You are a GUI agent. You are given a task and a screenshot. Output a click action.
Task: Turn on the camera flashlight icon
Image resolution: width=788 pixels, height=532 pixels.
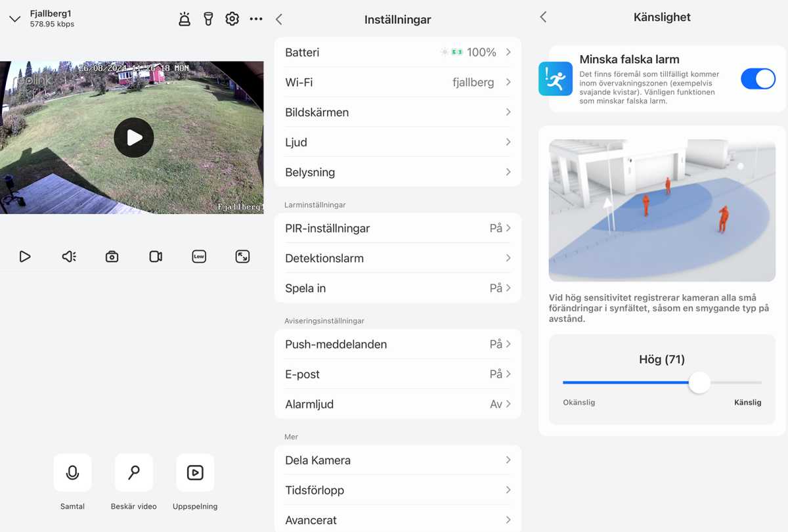pyautogui.click(x=208, y=19)
